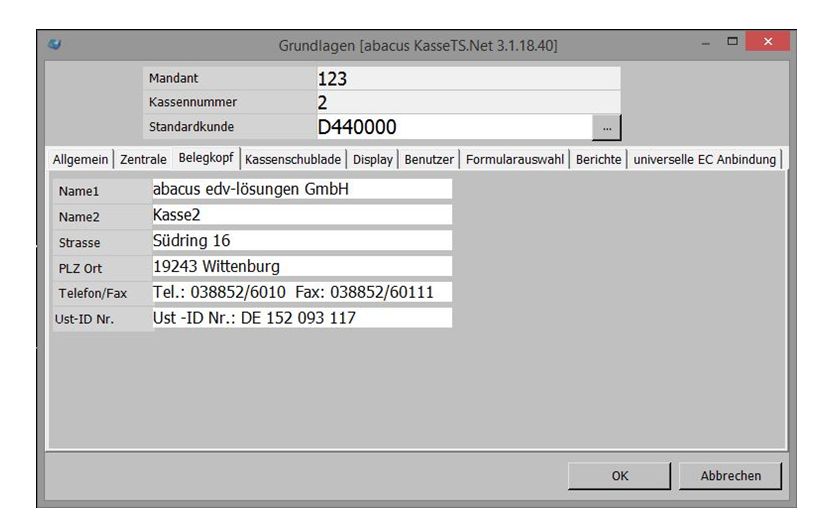Click the Strasse field showing Südring 16

(301, 241)
